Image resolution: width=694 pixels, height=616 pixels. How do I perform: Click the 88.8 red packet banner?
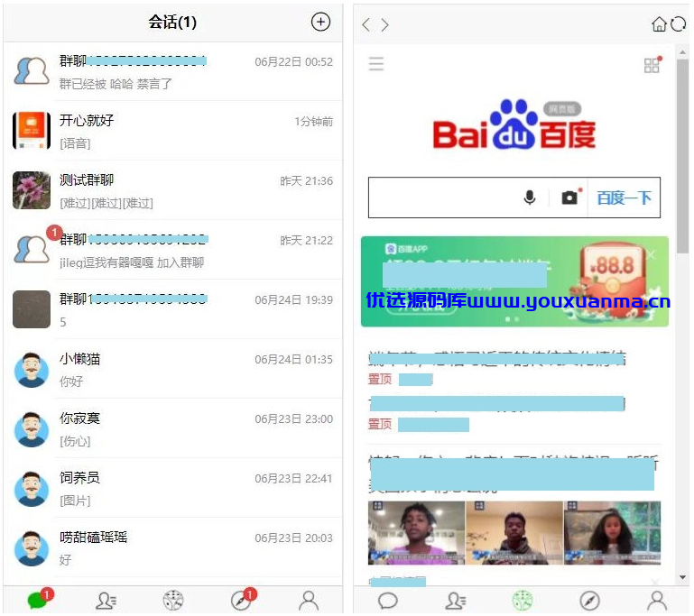click(x=514, y=281)
